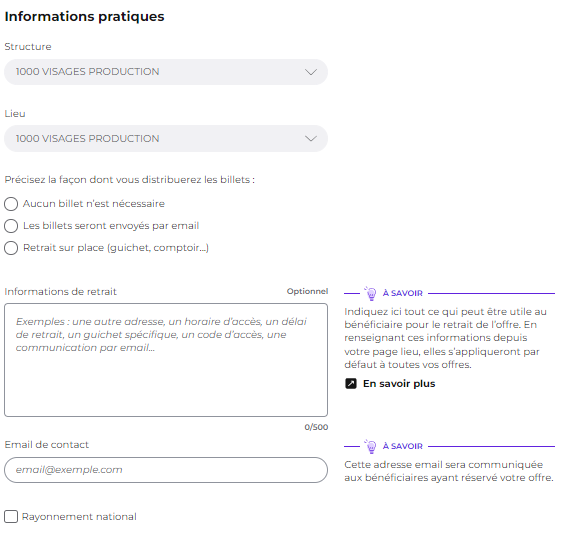Image resolution: width=562 pixels, height=540 pixels.
Task: Click the 0/500 character counter
Action: pyautogui.click(x=316, y=427)
